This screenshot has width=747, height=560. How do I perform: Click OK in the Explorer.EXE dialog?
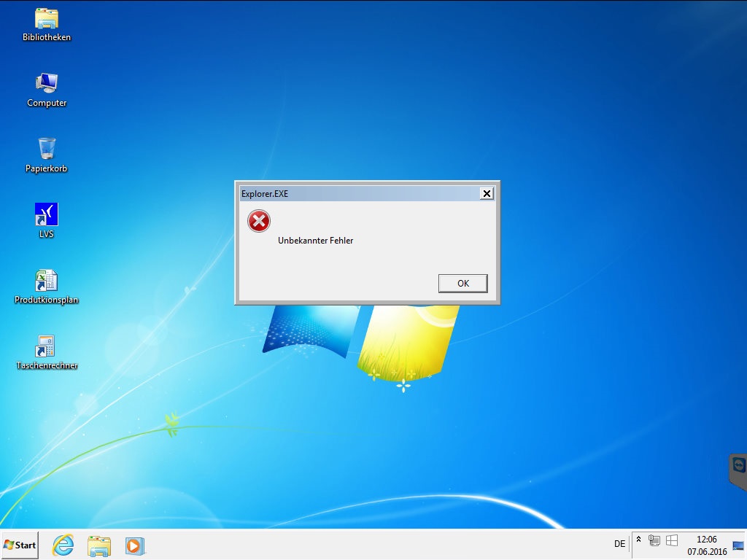[462, 284]
